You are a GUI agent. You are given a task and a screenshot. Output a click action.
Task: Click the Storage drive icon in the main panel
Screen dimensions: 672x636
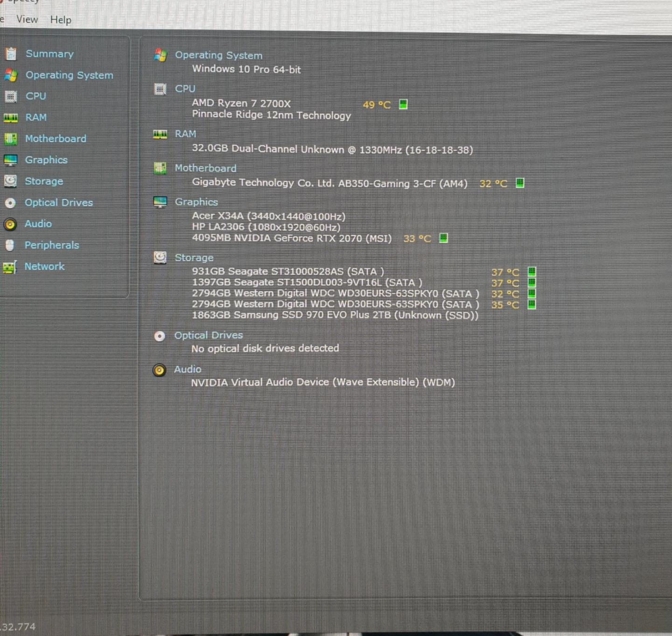(160, 257)
